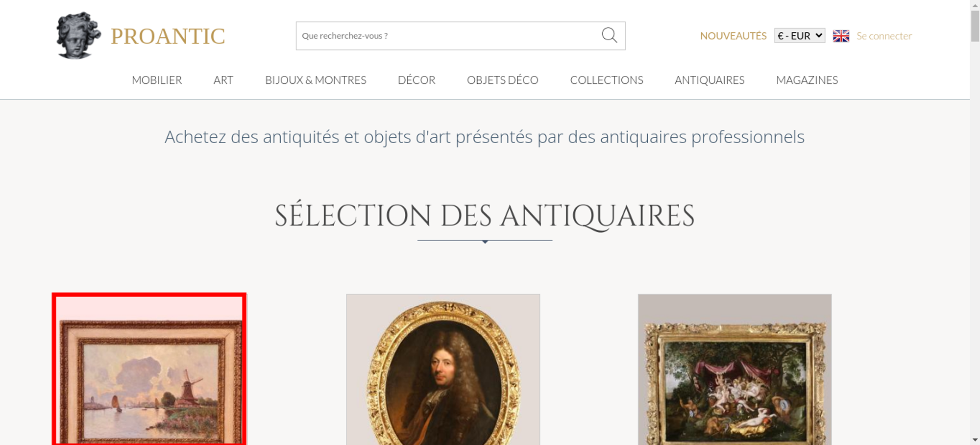Click the NOUVEAUTÉS link
This screenshot has height=445, width=980.
733,36
